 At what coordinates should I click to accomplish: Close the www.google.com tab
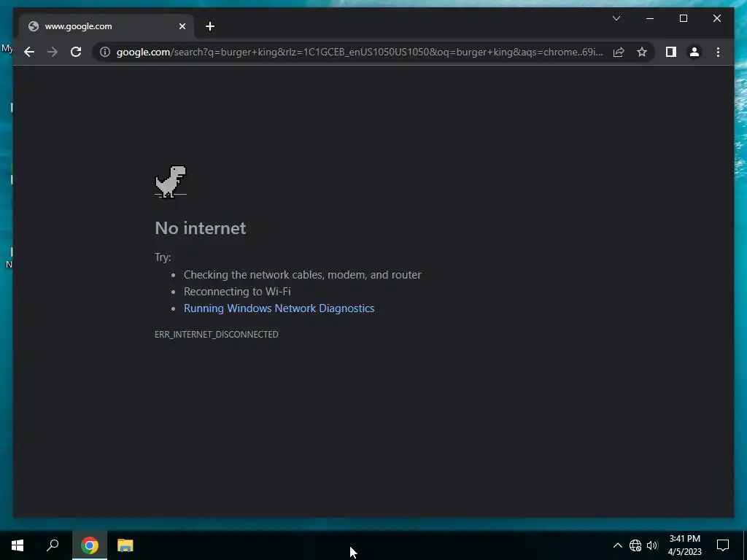(x=182, y=26)
